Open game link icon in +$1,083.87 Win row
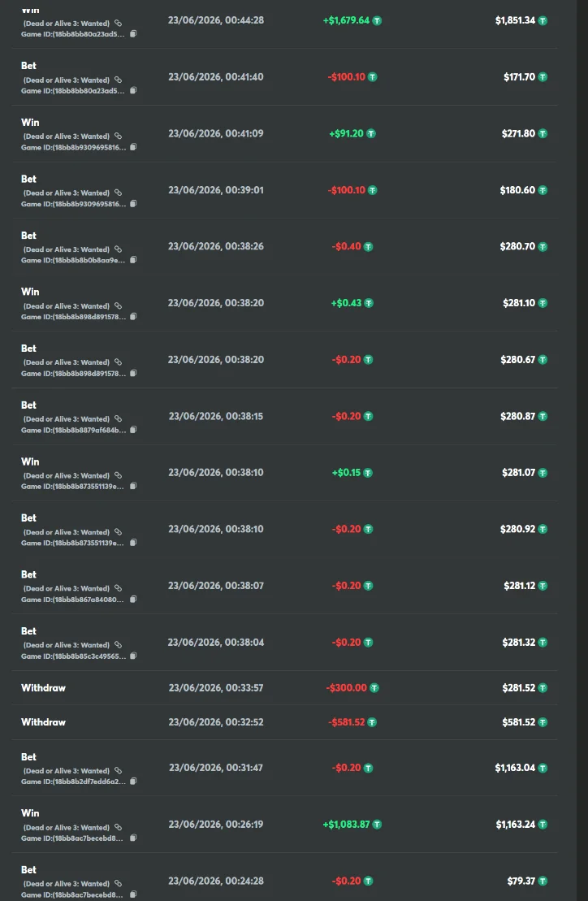 pyautogui.click(x=118, y=827)
